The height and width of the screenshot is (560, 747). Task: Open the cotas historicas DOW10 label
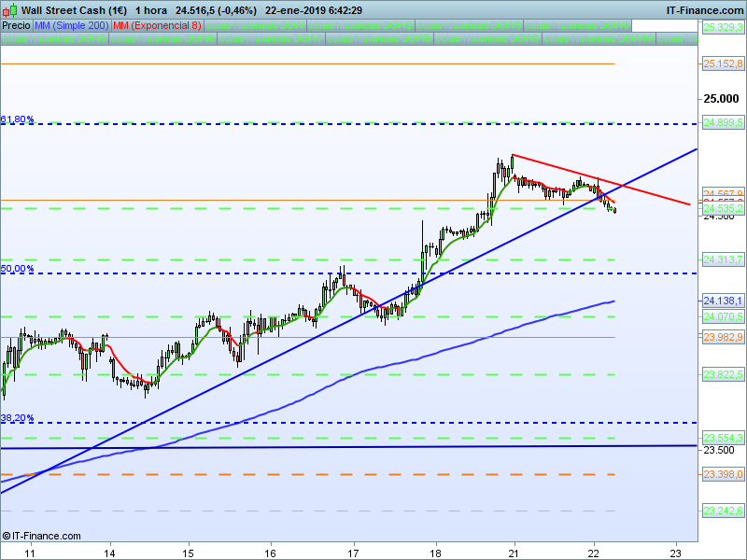point(599,38)
